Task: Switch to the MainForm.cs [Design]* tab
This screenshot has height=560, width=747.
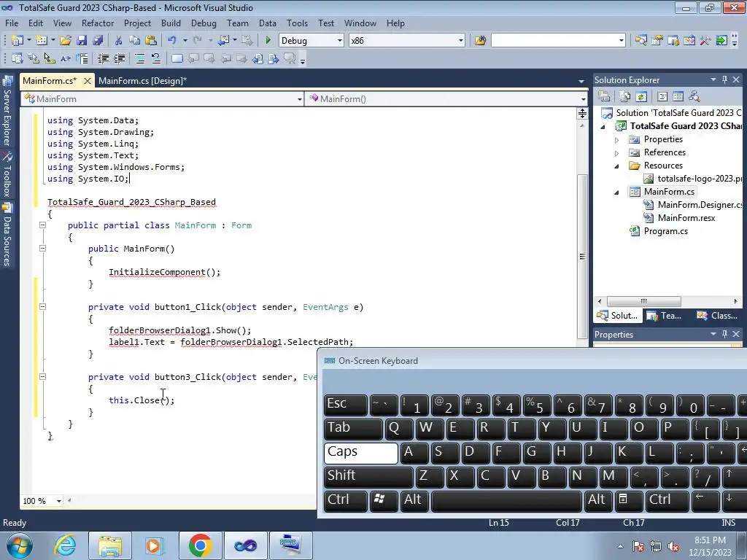Action: click(x=142, y=80)
